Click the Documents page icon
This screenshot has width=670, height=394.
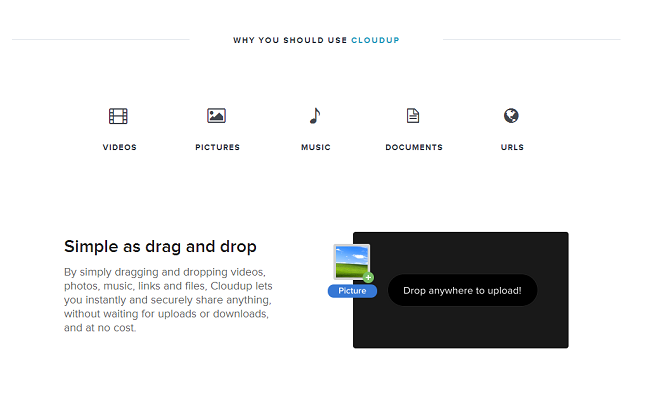pos(413,115)
